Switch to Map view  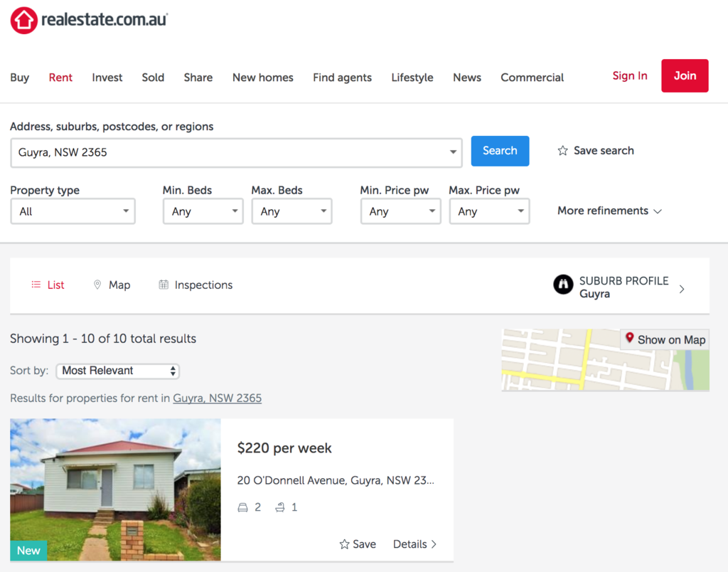[112, 285]
